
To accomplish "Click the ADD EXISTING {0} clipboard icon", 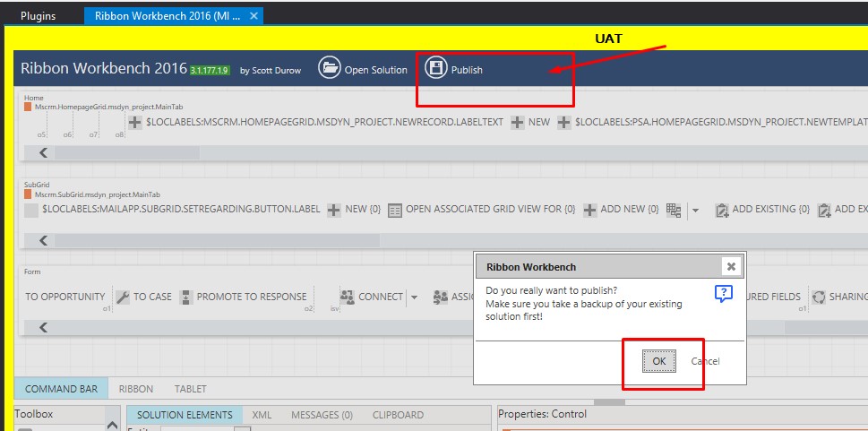I will [722, 210].
